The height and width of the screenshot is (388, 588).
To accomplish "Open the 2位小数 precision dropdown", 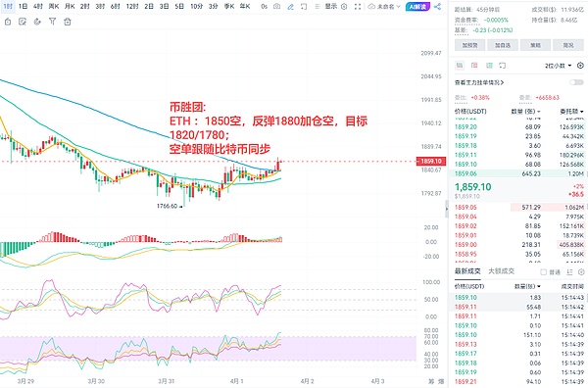I will (558, 66).
